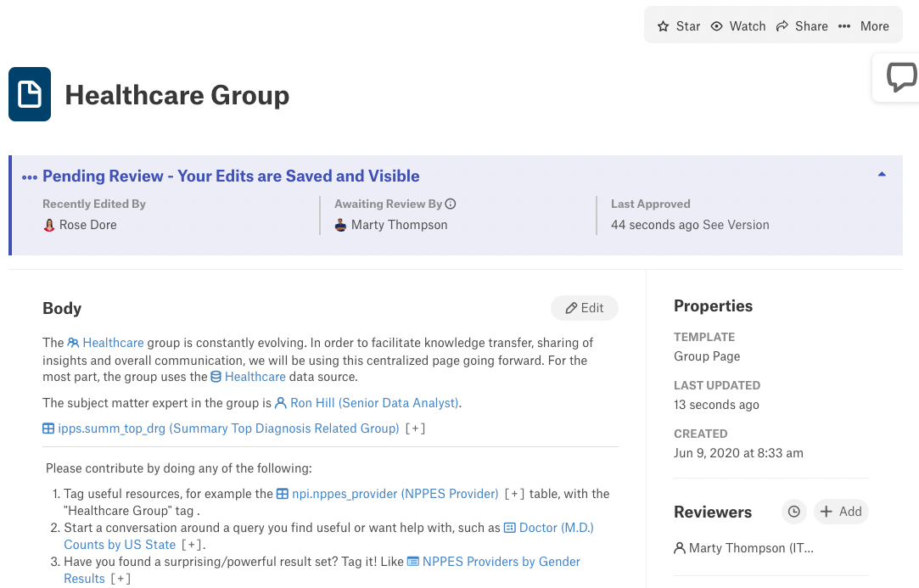Watch this article with eye icon
919x588 pixels.
click(738, 26)
